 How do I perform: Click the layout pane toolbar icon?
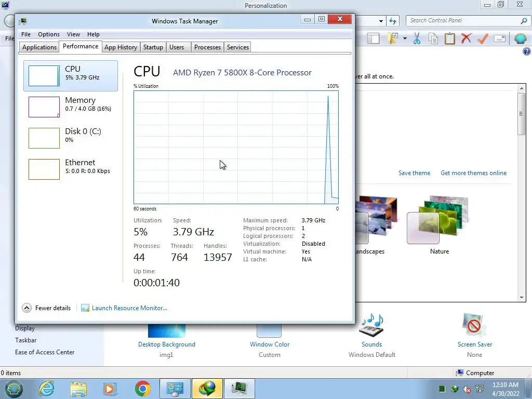point(373,38)
